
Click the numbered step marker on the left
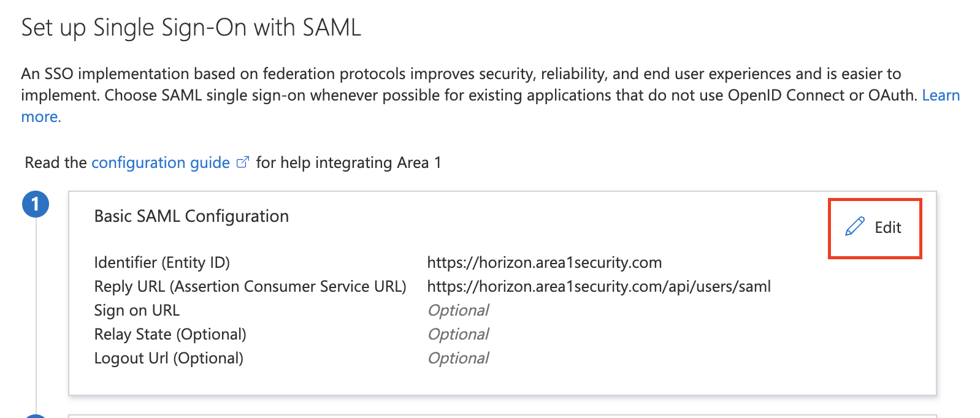tap(36, 204)
